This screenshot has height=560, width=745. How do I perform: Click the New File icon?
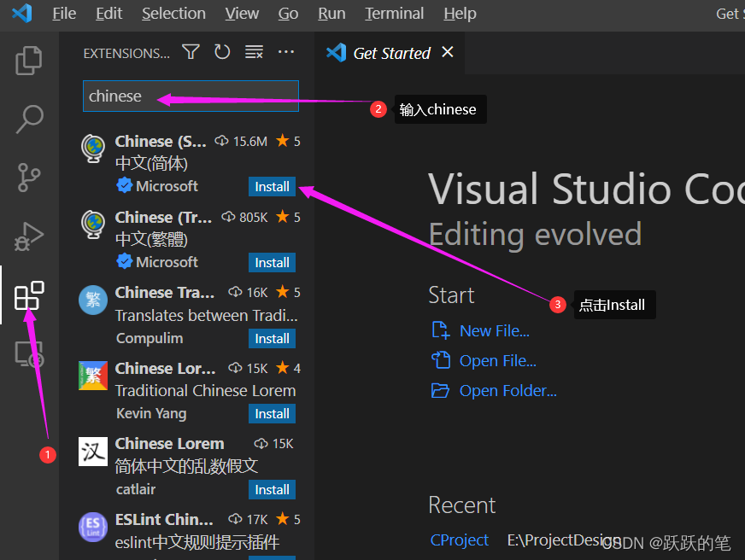coord(441,330)
